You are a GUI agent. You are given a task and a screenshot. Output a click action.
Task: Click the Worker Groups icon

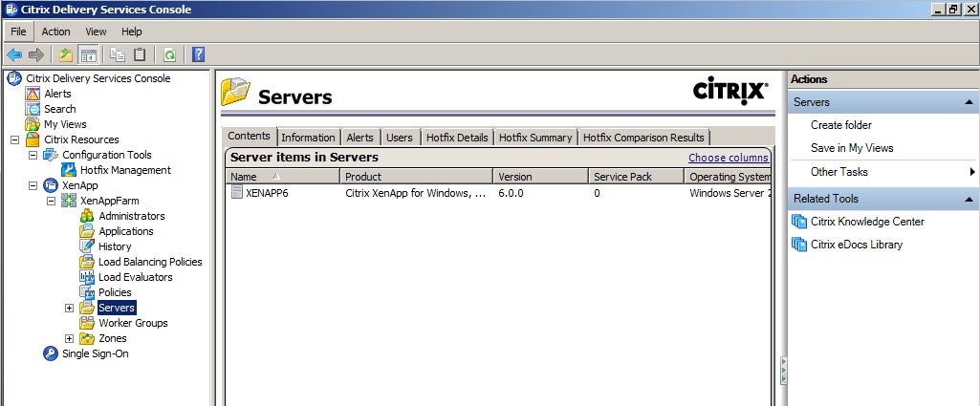(87, 323)
